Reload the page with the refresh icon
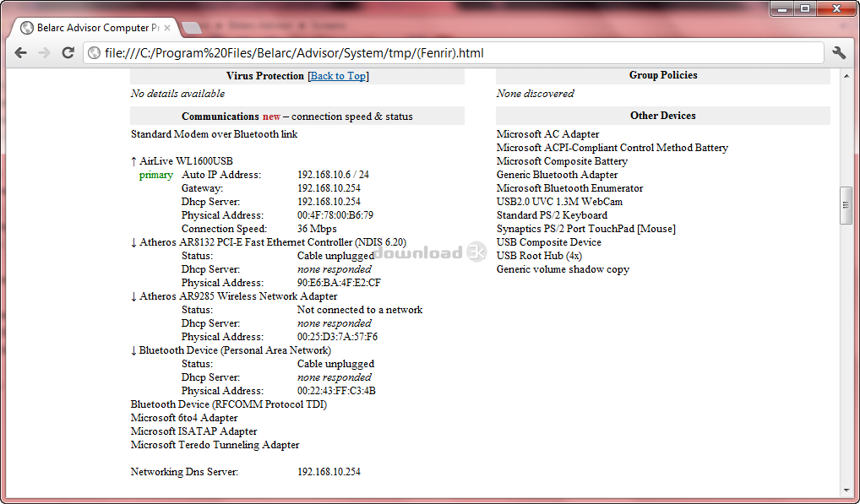Viewport: 860px width, 504px height. (68, 52)
